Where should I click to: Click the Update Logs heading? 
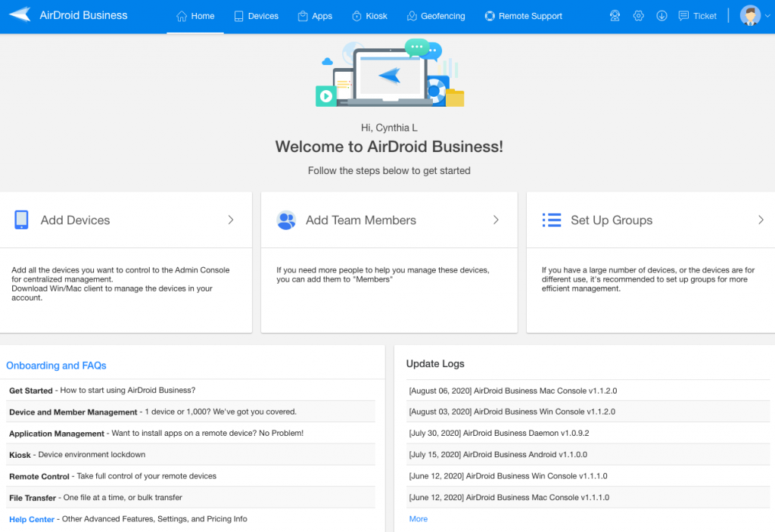[435, 364]
